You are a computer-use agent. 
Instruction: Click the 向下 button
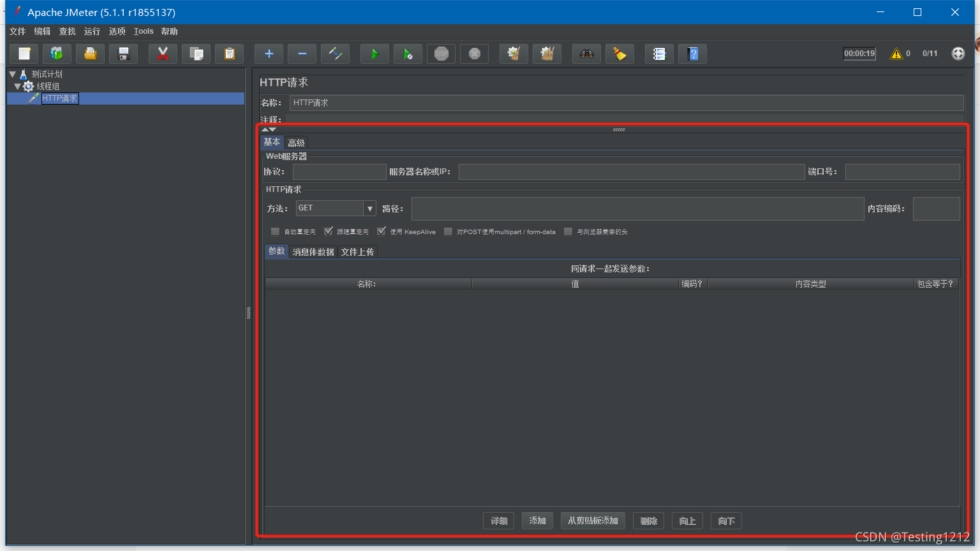(727, 521)
